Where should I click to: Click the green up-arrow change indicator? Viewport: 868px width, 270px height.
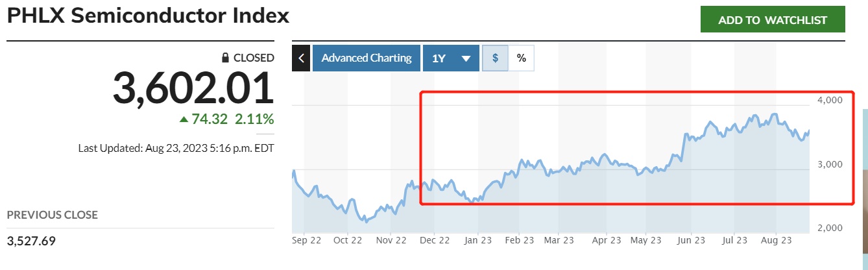184,119
